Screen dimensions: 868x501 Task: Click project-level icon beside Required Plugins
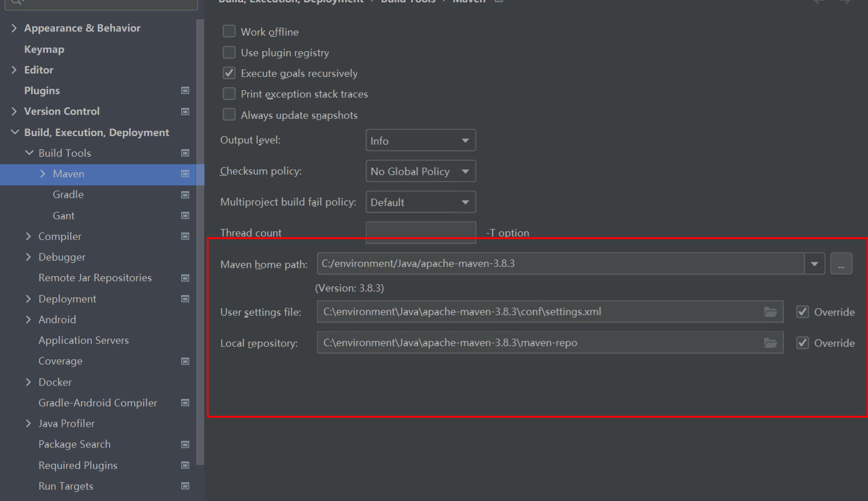point(185,465)
